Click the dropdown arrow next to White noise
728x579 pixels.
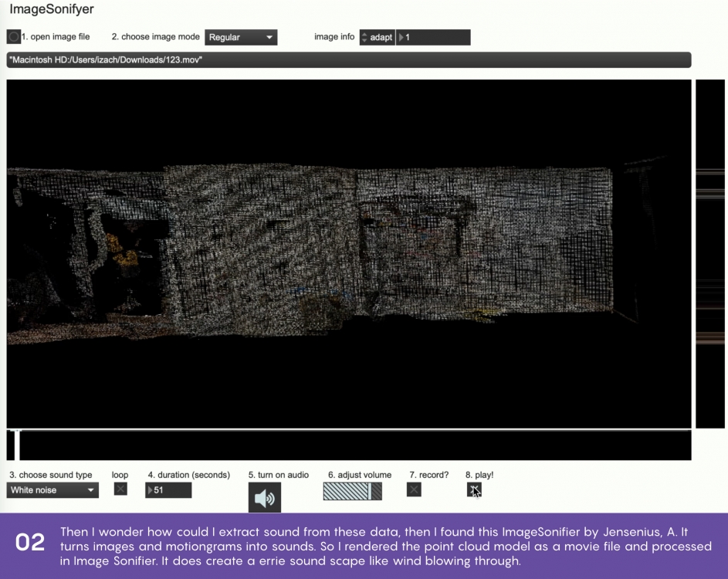click(91, 490)
